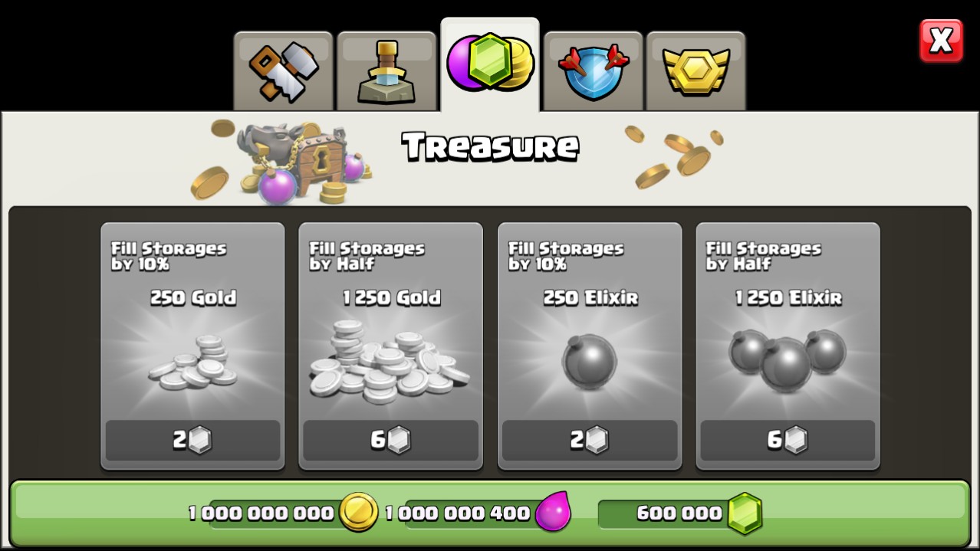Click the 600 000 gems counter
Screen dimensions: 980x551
click(679, 513)
